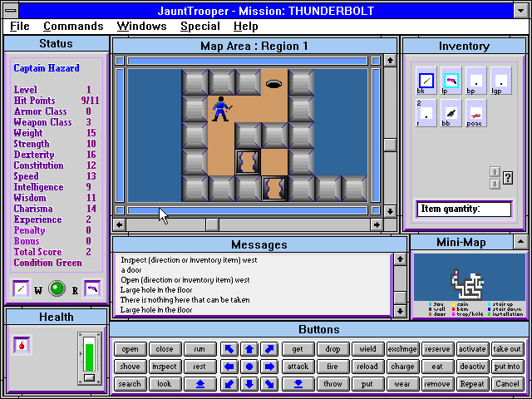Click the center dot stay-in-place button
The height and width of the screenshot is (399, 532).
tap(249, 367)
